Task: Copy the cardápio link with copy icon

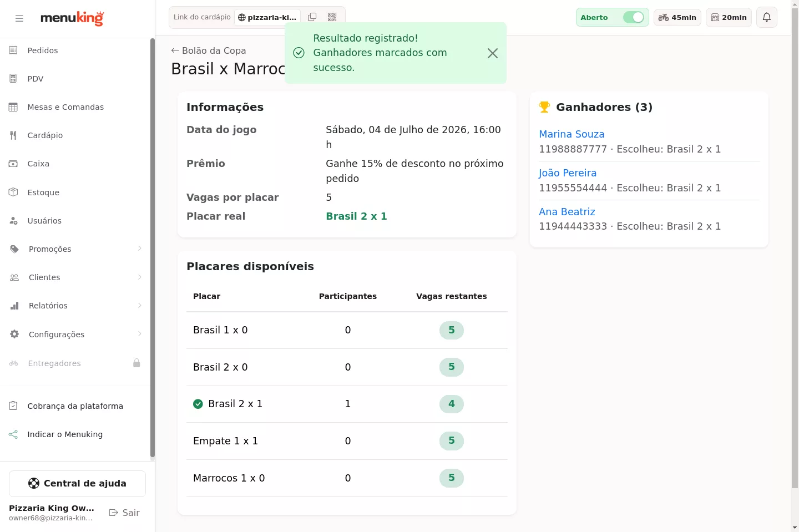Action: (312, 17)
